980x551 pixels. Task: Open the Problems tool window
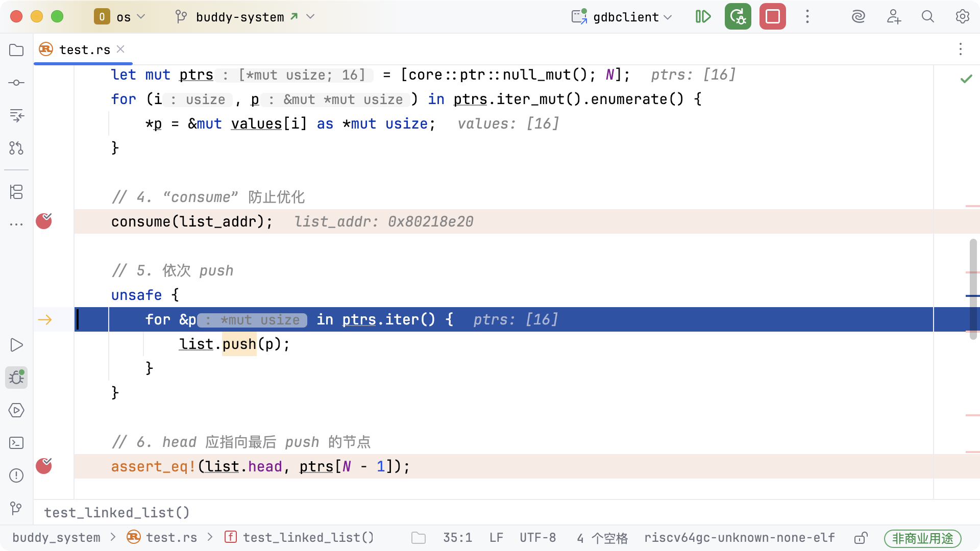(x=16, y=475)
